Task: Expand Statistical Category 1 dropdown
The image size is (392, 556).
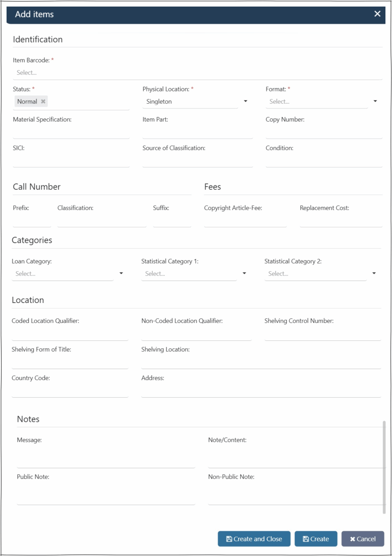Action: 244,273
